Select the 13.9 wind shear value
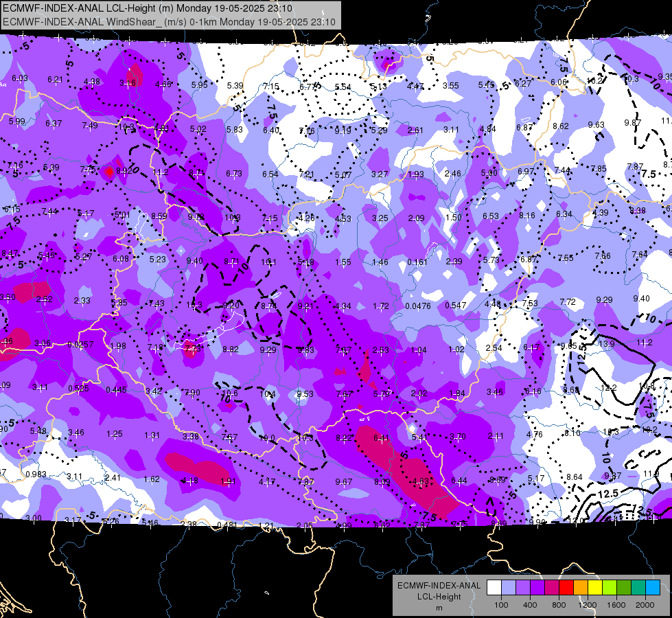This screenshot has width=672, height=618. (x=606, y=343)
